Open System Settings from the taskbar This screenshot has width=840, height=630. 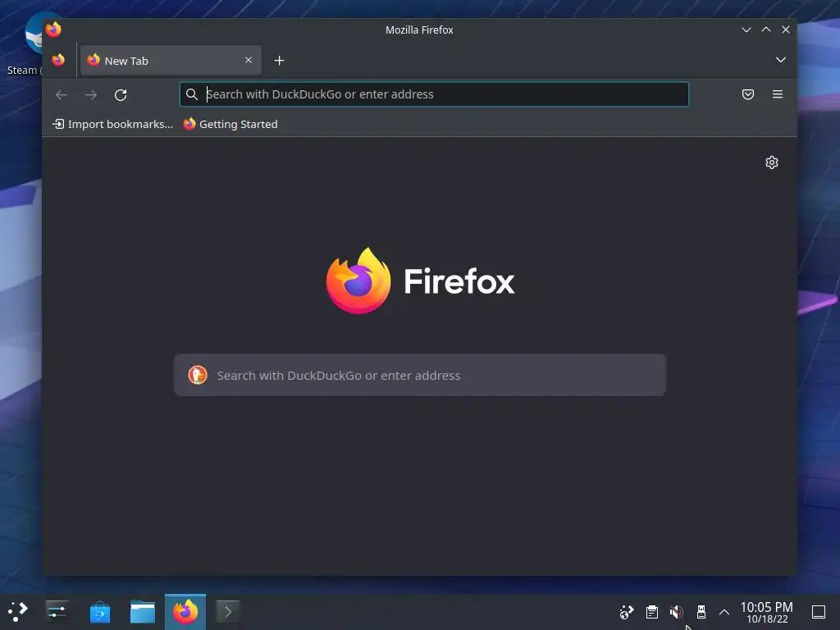(x=57, y=611)
